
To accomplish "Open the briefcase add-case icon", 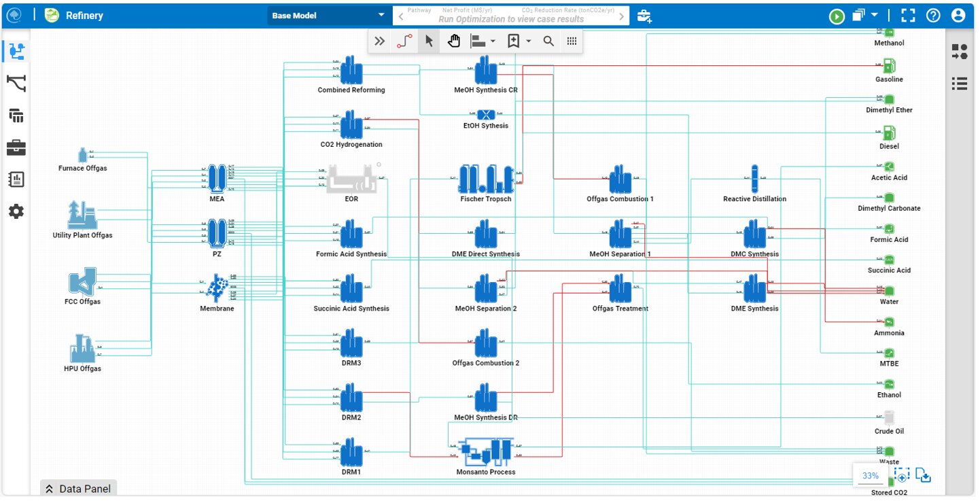I will (644, 16).
